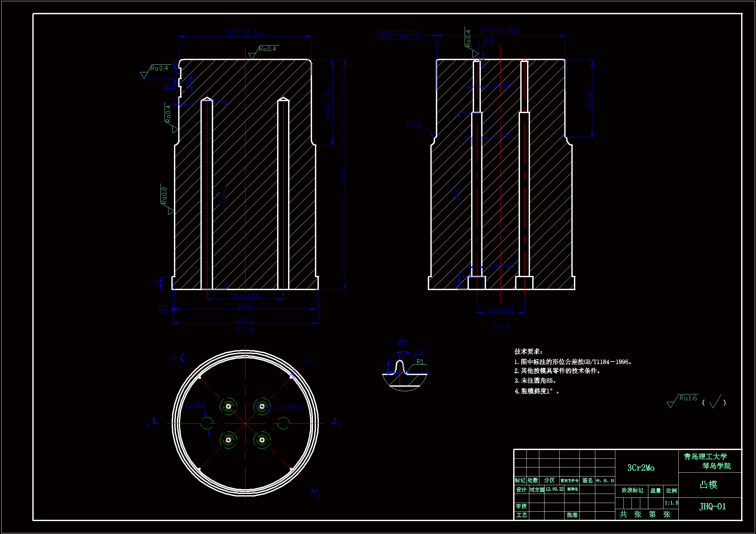Image resolution: width=756 pixels, height=534 pixels.
Task: Click the 56±0.02 dimension text
Action: (501, 309)
